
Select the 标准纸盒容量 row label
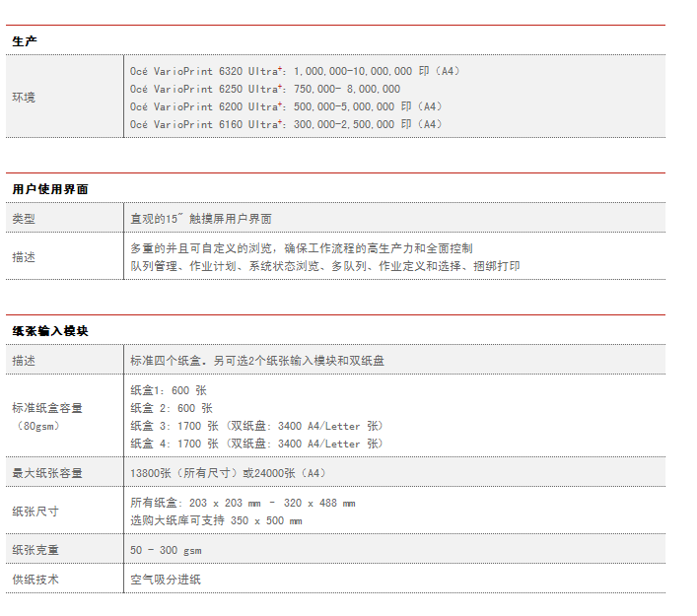[47, 408]
